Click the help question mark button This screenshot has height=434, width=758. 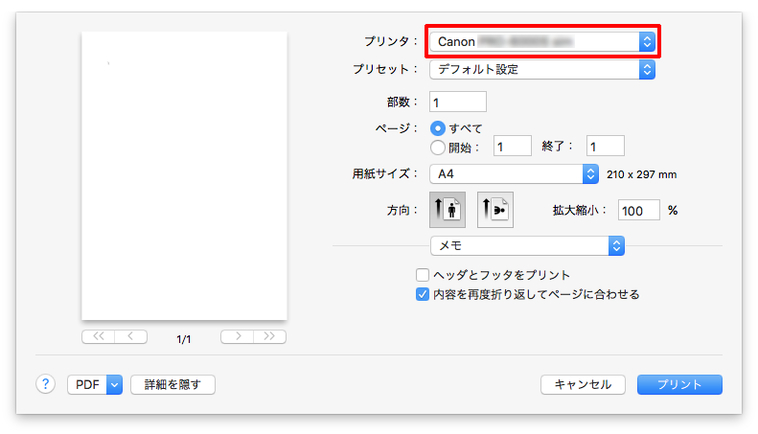coord(46,384)
